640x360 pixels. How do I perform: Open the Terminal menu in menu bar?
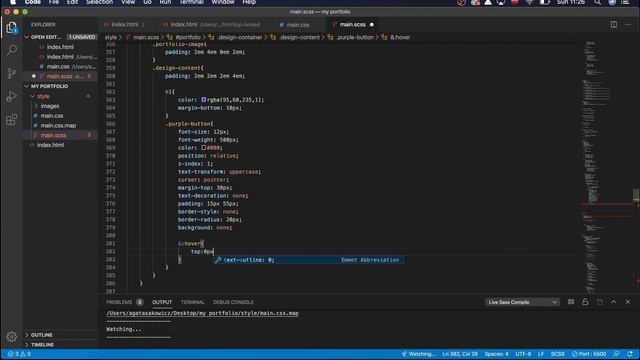pos(191,2)
